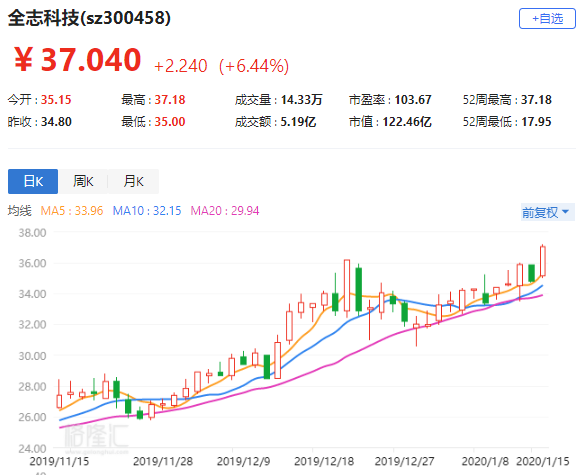This screenshot has width=583, height=475.
Task: Click the MA10 : 32.15 indicator label
Action: tap(147, 211)
